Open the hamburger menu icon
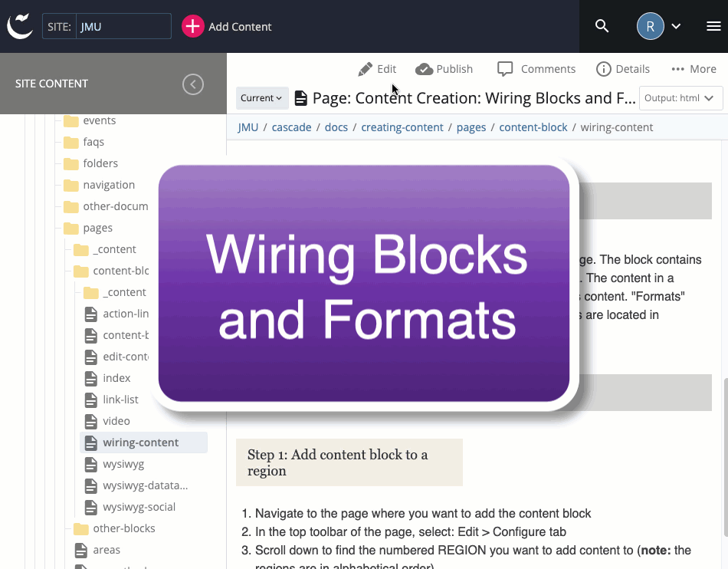 (x=713, y=27)
